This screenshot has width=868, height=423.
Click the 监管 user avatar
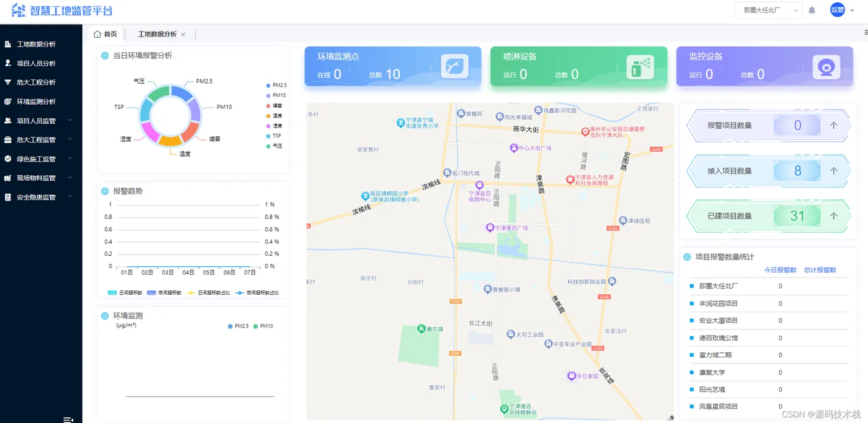tap(838, 10)
